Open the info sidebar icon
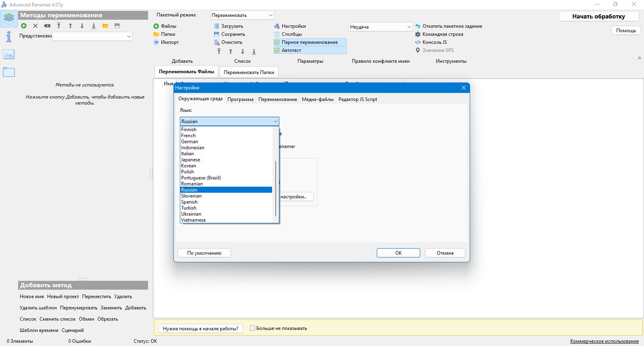 (9, 37)
